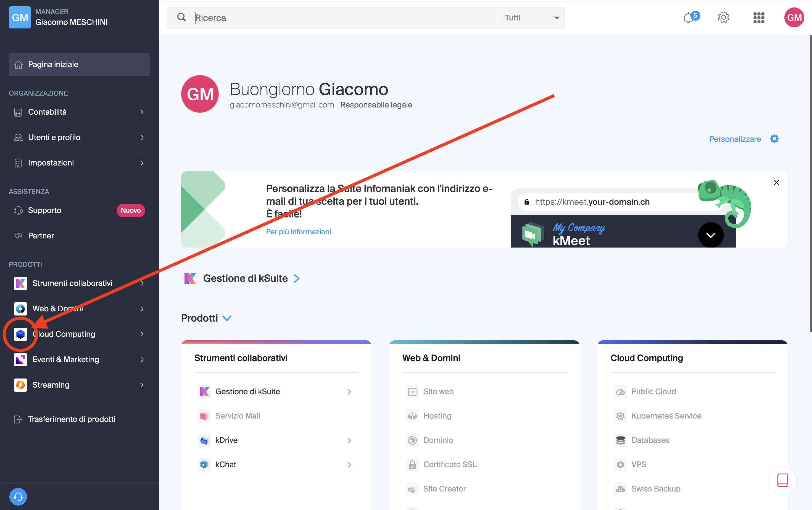812x510 pixels.
Task: Click the Certificato SSL lock icon
Action: click(x=412, y=464)
